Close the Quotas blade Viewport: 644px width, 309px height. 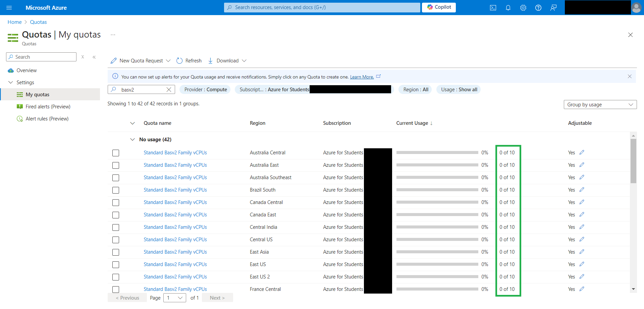(631, 35)
